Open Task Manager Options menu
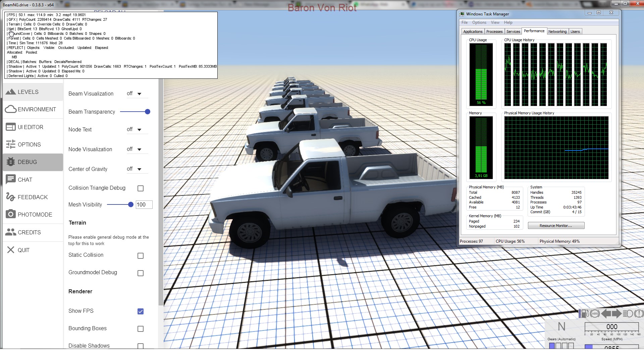This screenshot has width=644, height=359. click(479, 22)
